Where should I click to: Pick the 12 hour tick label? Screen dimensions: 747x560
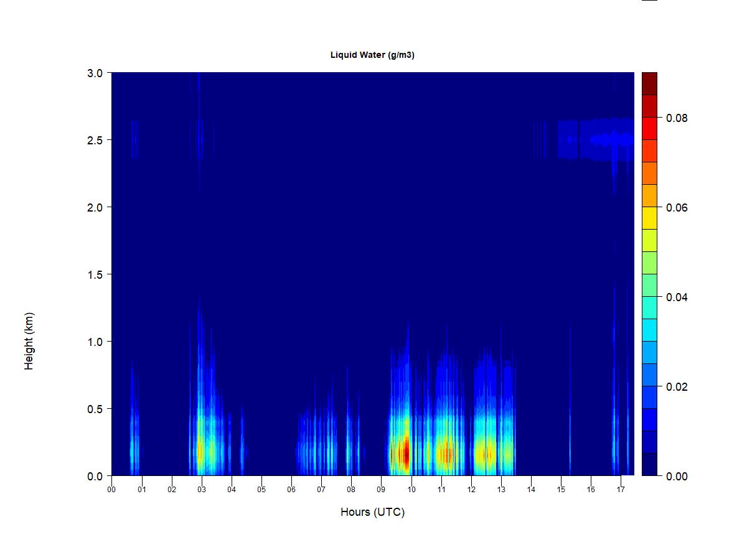click(x=471, y=490)
